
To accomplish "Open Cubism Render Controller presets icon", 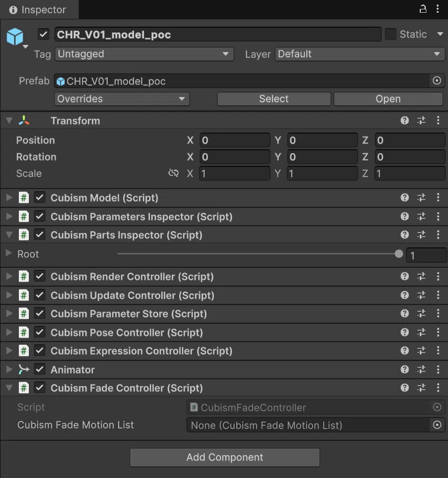I will 421,276.
